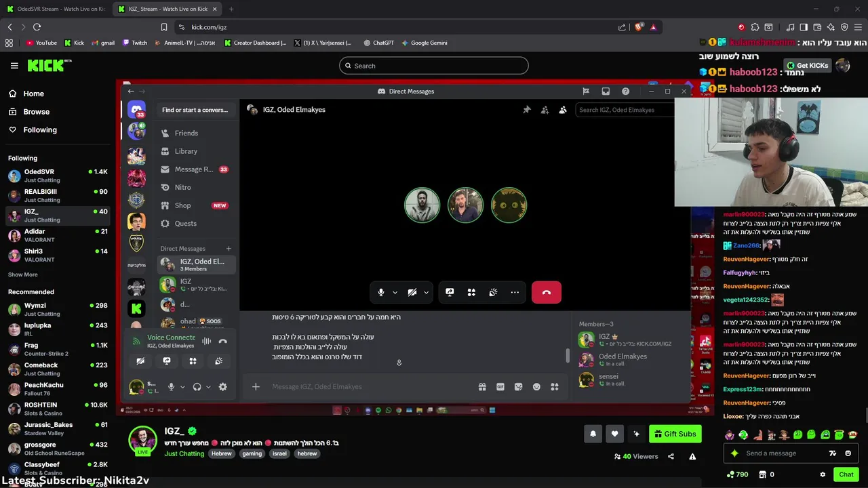The height and width of the screenshot is (488, 868).
Task: Report the stream with the warning icon
Action: pos(692,457)
